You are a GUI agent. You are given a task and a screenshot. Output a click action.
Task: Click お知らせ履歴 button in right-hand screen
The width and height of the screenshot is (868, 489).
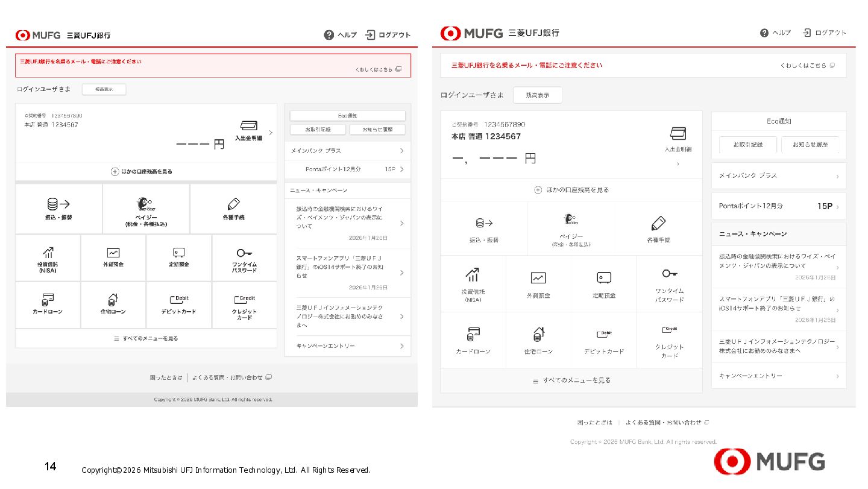[810, 145]
